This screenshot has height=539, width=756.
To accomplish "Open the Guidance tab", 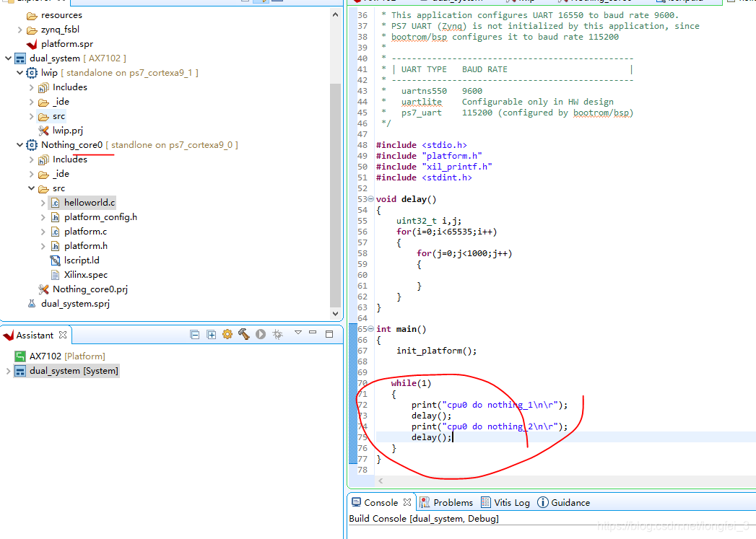I will [564, 502].
